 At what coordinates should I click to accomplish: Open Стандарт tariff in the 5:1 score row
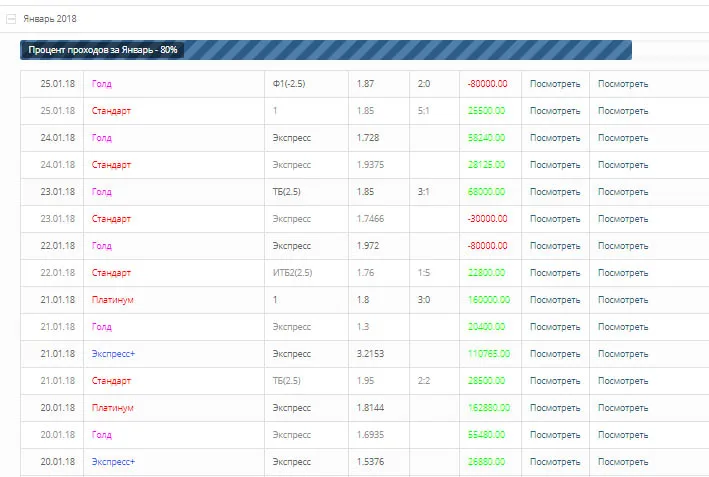click(x=111, y=111)
